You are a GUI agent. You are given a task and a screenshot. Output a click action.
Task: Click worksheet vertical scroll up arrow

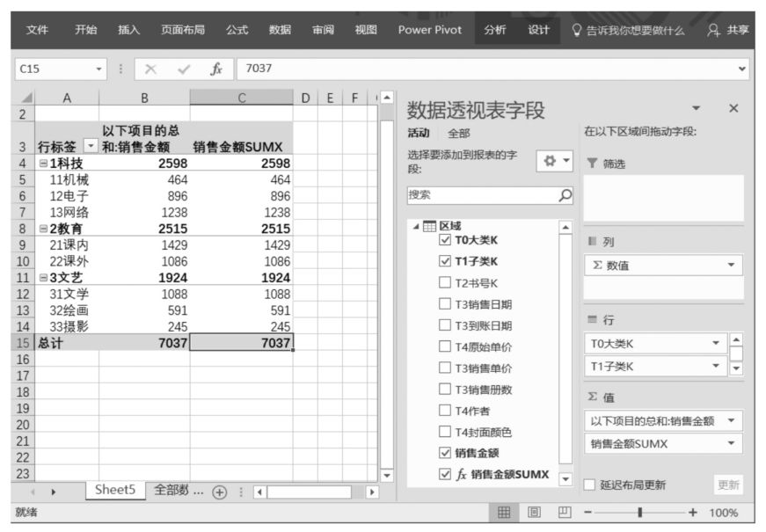point(387,98)
